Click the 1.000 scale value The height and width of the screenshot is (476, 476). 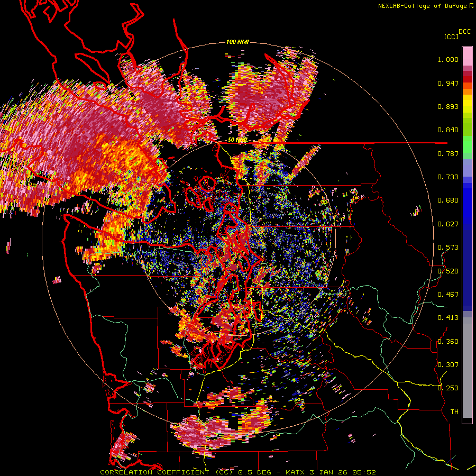tap(448, 59)
